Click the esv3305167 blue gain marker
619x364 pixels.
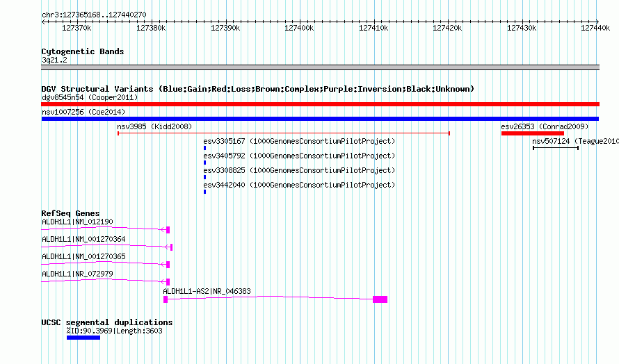(x=205, y=148)
